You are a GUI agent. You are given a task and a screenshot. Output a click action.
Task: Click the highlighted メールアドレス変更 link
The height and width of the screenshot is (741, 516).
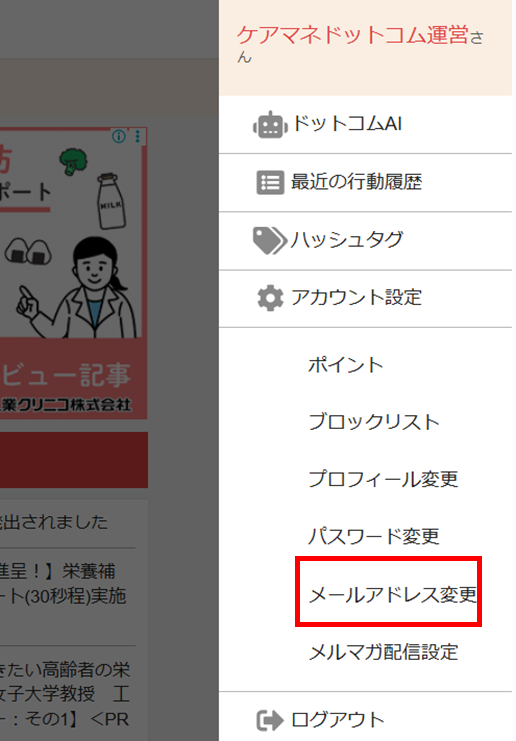pos(393,595)
